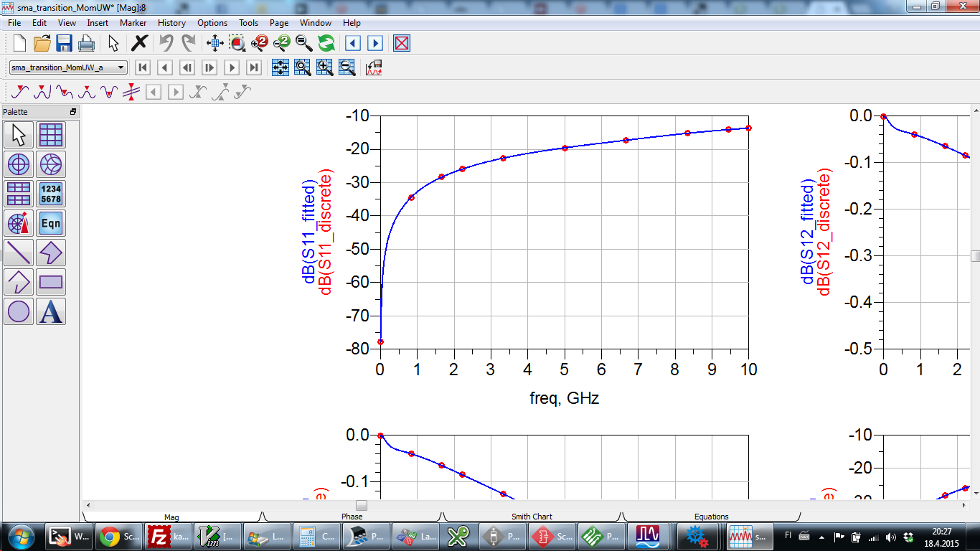
Task: Select the palette pointer tool
Action: pos(19,134)
